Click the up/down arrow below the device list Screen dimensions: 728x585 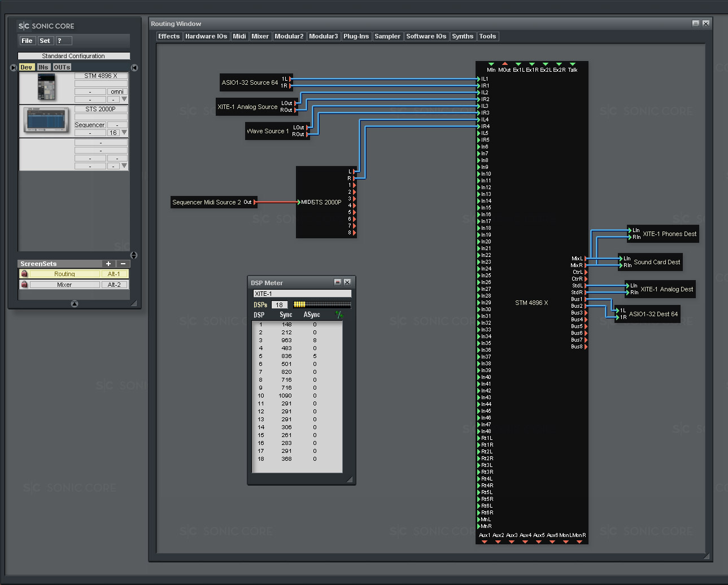click(x=134, y=255)
